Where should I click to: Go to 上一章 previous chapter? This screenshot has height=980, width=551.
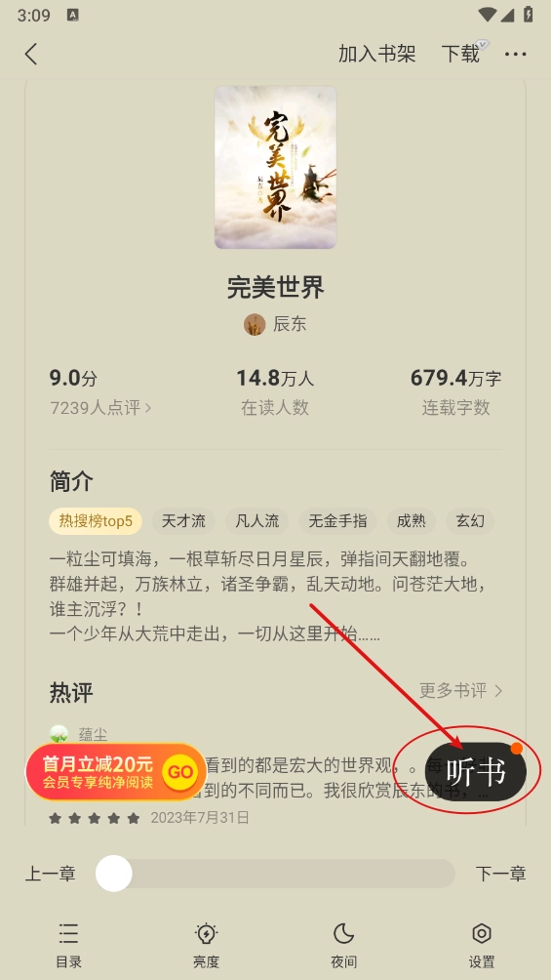point(51,874)
